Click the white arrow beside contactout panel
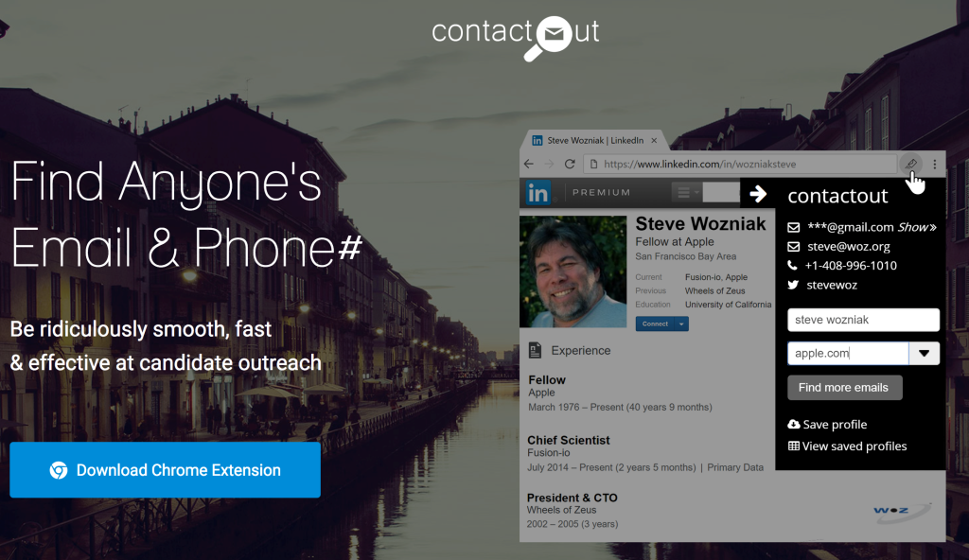The image size is (969, 560). [x=758, y=194]
